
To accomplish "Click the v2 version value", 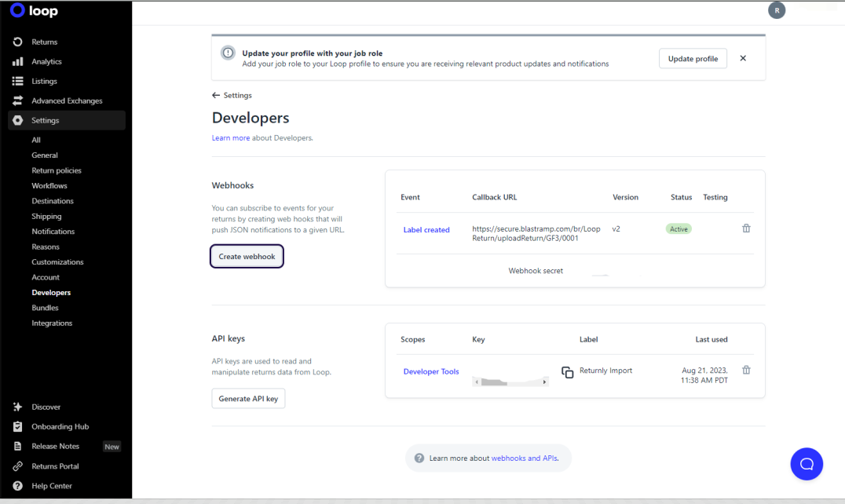I will pyautogui.click(x=616, y=229).
